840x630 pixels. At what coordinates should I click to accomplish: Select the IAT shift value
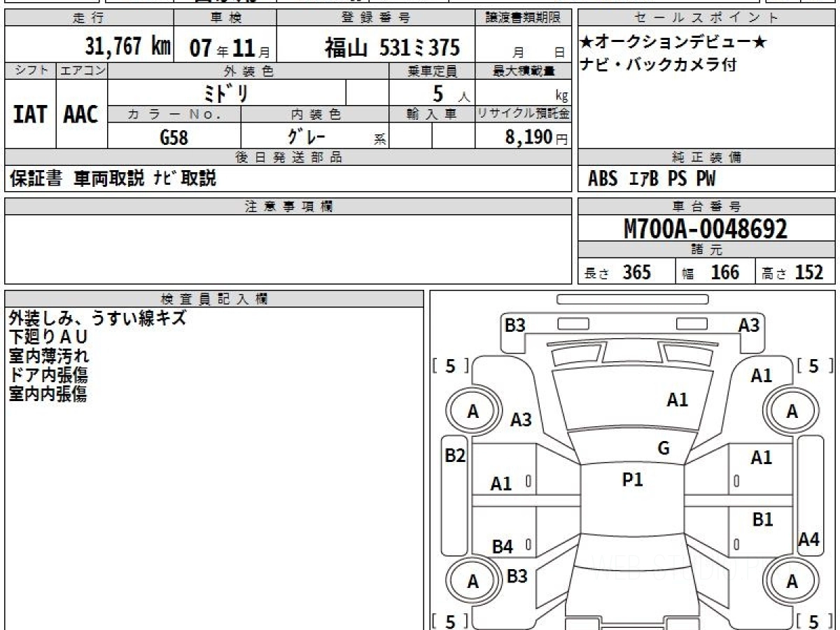(x=30, y=115)
